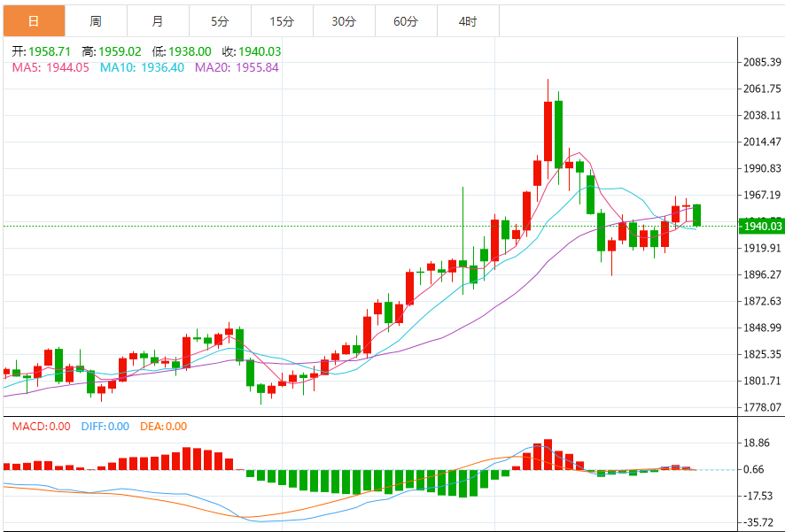Viewport: 785px width, 532px height.
Task: Click the DIFF:0.00 indicator label
Action: pos(105,427)
